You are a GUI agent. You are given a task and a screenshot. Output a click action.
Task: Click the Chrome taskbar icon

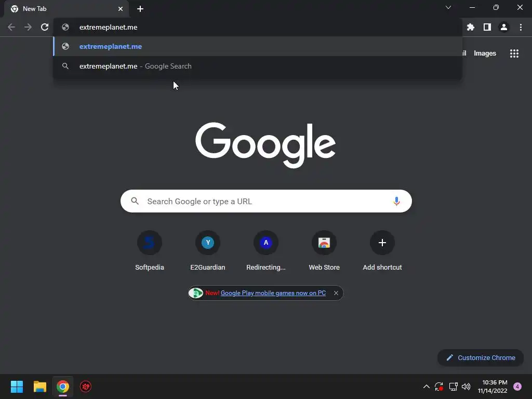point(63,387)
